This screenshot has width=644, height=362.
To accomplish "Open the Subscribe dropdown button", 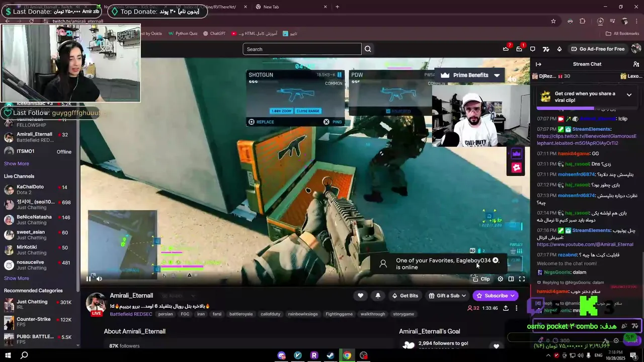I will 495,296.
